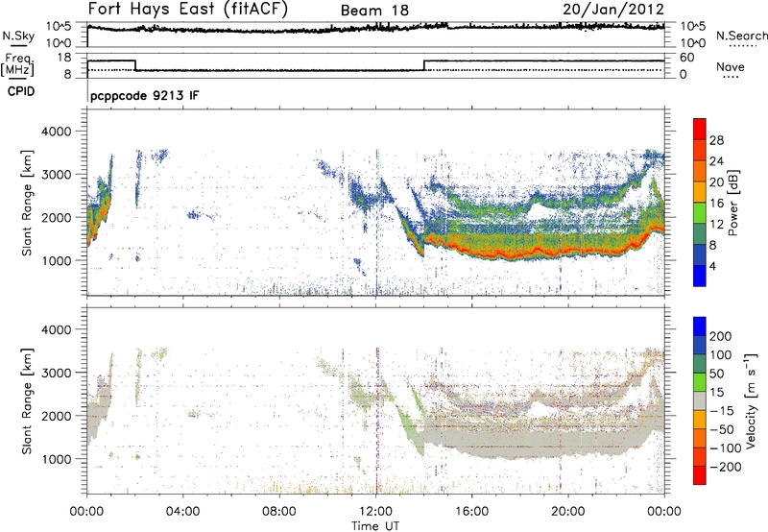Image resolution: width=768 pixels, height=532 pixels.
Task: Click the 'CPID' label
Action: click(21, 91)
